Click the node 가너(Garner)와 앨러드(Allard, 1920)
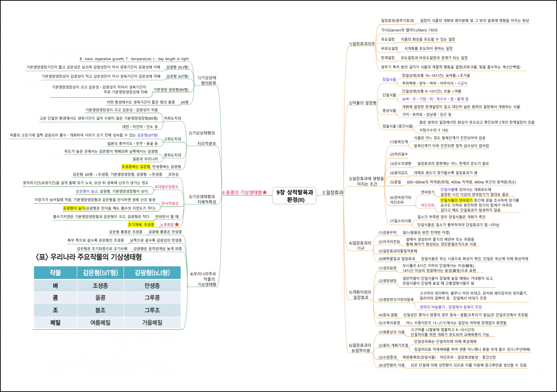Screen dimensions: 557x392 pos(409,30)
